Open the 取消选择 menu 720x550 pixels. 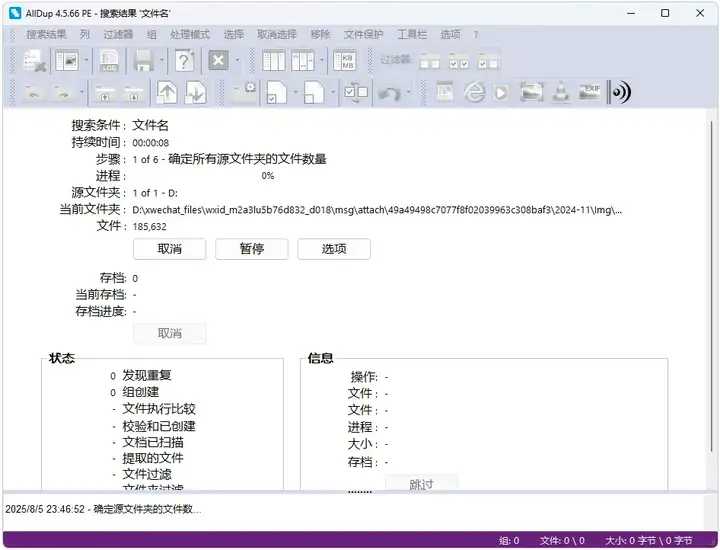pyautogui.click(x=277, y=34)
